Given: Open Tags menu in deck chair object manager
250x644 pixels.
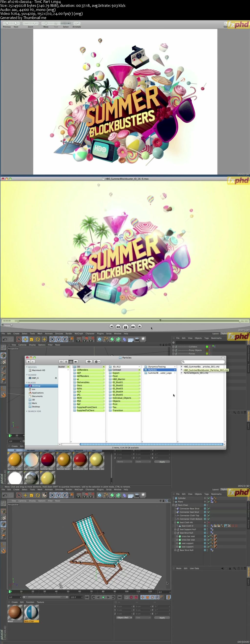Looking at the screenshot, I should point(206,494).
